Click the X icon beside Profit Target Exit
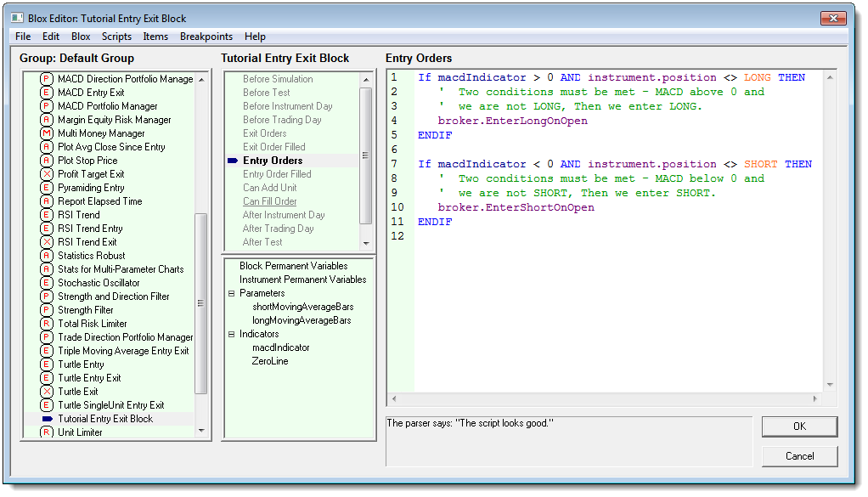 (47, 174)
